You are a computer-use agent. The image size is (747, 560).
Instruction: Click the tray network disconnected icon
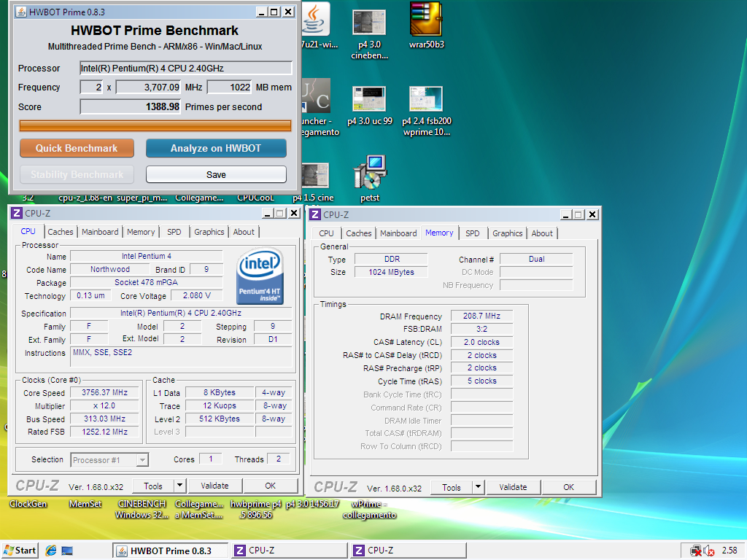[696, 551]
